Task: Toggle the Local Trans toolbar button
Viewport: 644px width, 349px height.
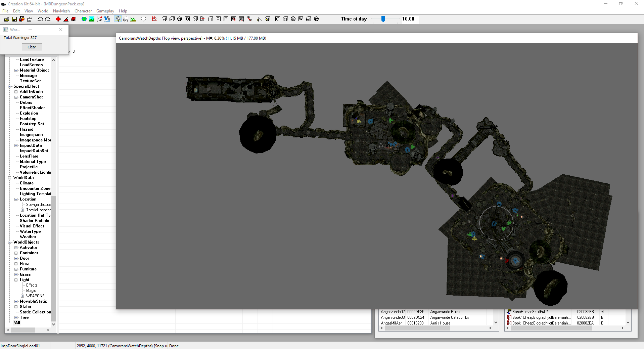Action: click(x=74, y=19)
